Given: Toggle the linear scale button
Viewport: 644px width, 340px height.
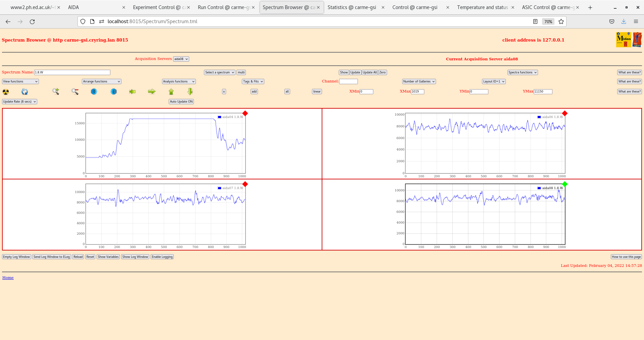Looking at the screenshot, I should point(316,91).
